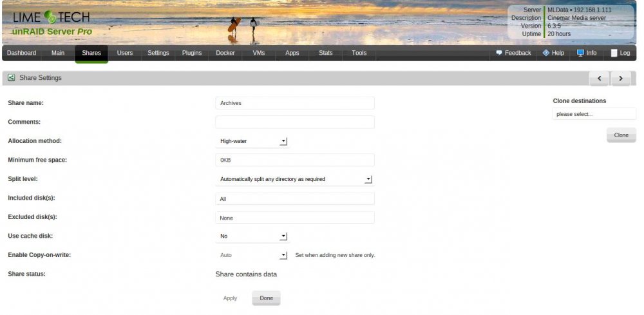Open the Excluded disk(s) selector
The width and height of the screenshot is (644, 315).
click(295, 218)
